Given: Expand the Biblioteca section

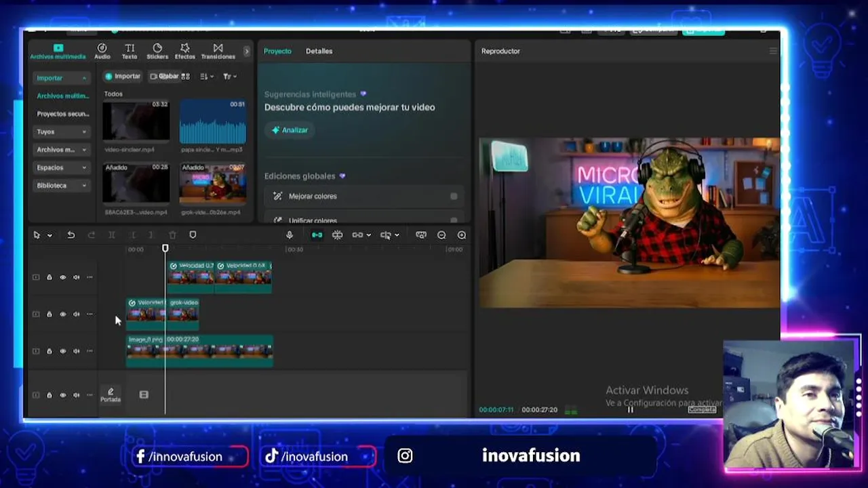Looking at the screenshot, I should pos(84,186).
